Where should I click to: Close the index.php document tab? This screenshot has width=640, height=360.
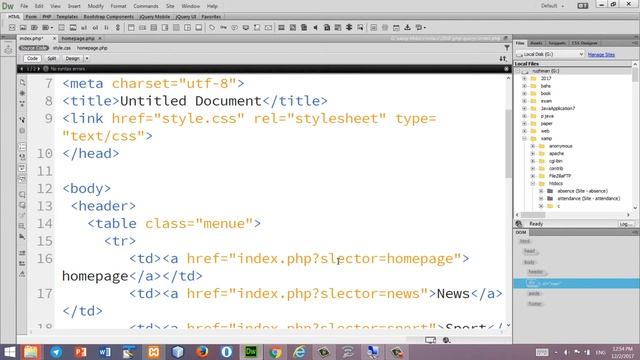54,38
